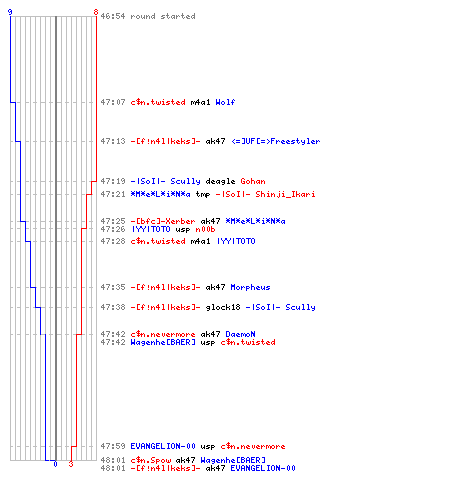Click the 'Gohan' name at 47:19

[253, 181]
